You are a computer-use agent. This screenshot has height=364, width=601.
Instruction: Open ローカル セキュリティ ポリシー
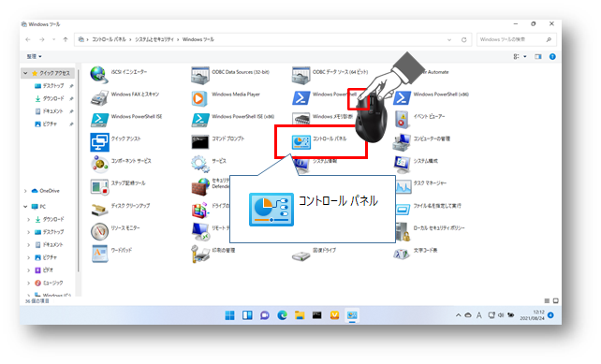point(430,231)
